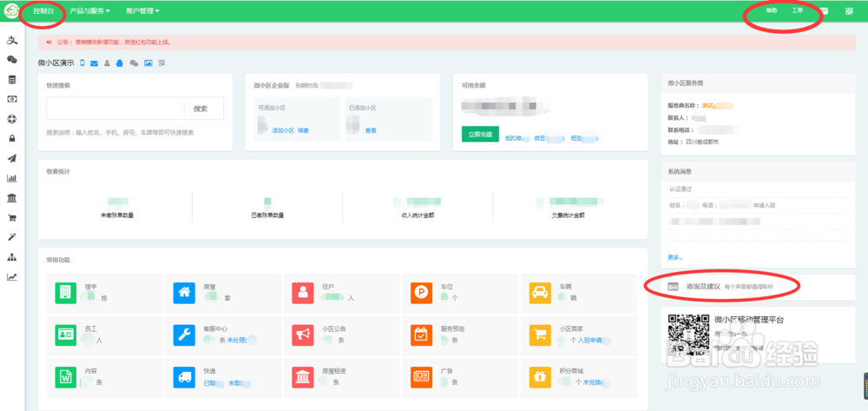Open the 咨询及建议 feedback bar
Screen dimensions: 868x411
click(758, 287)
